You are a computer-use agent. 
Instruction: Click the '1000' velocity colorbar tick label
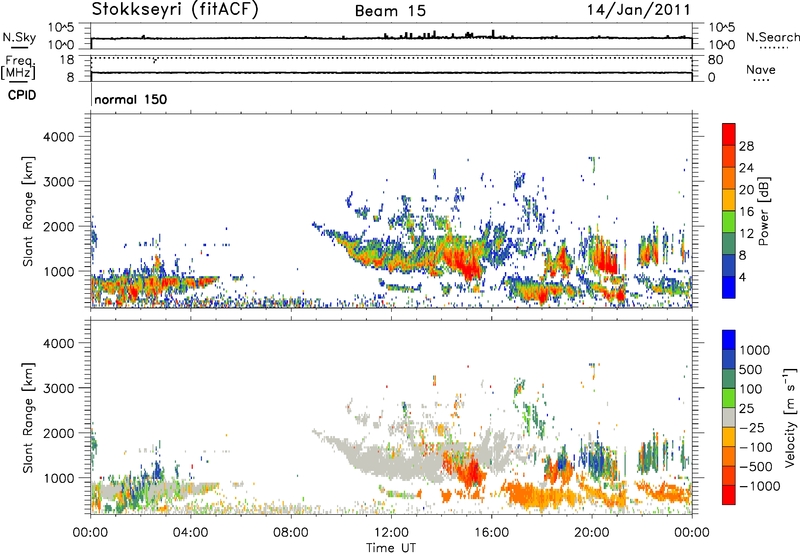pyautogui.click(x=755, y=350)
